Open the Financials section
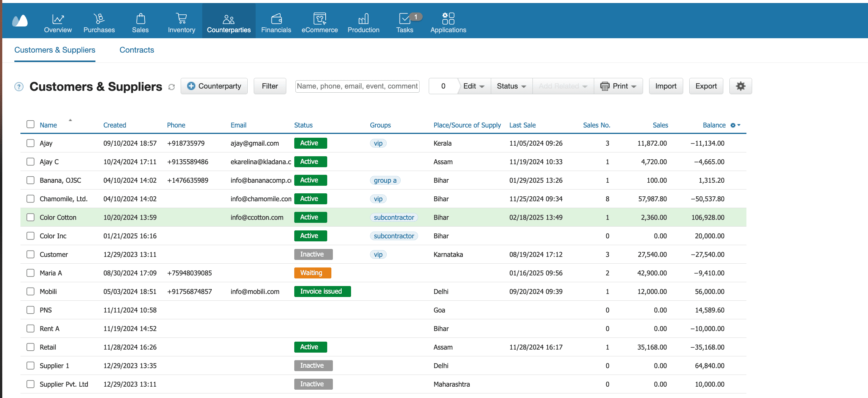This screenshot has height=398, width=868. [x=276, y=23]
